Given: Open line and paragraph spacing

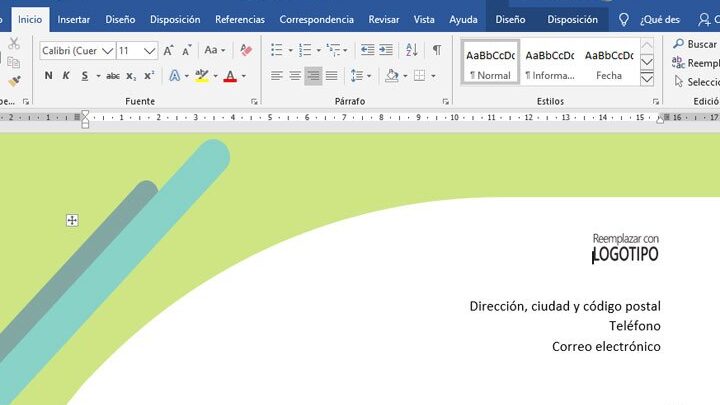Looking at the screenshot, I should click(357, 76).
